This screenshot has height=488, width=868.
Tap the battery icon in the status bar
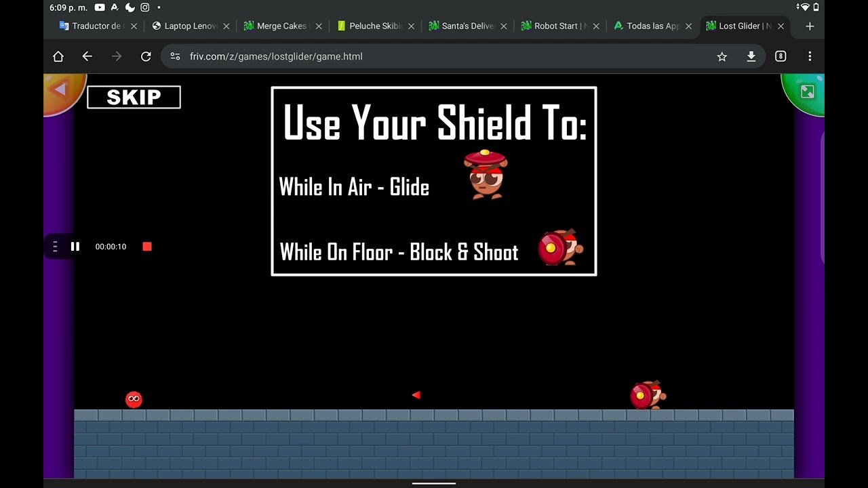[x=817, y=7]
